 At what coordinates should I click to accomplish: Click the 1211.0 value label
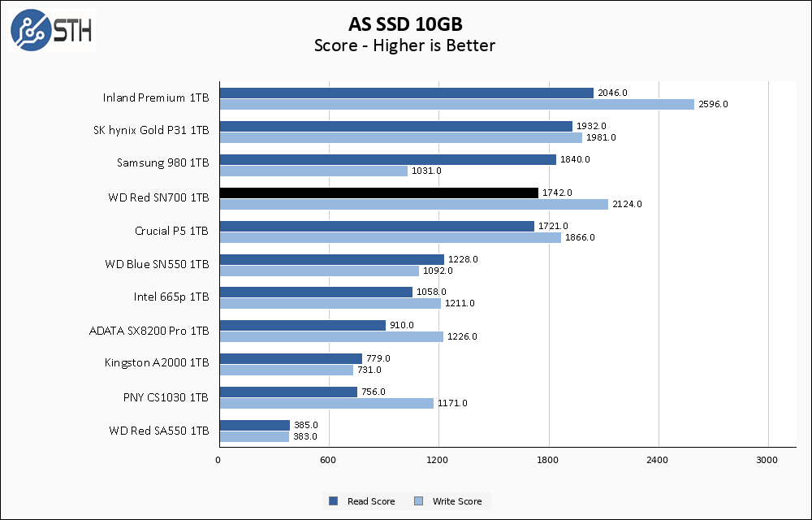[460, 303]
